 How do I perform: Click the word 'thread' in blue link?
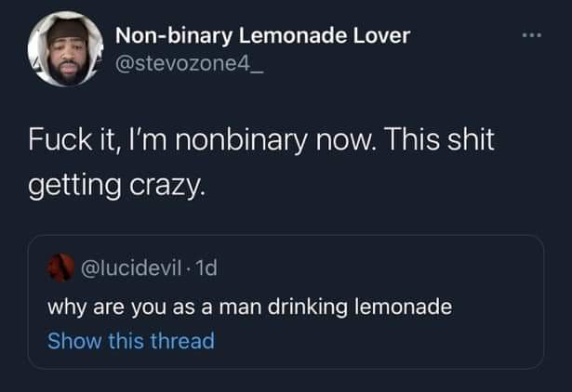[x=182, y=341]
